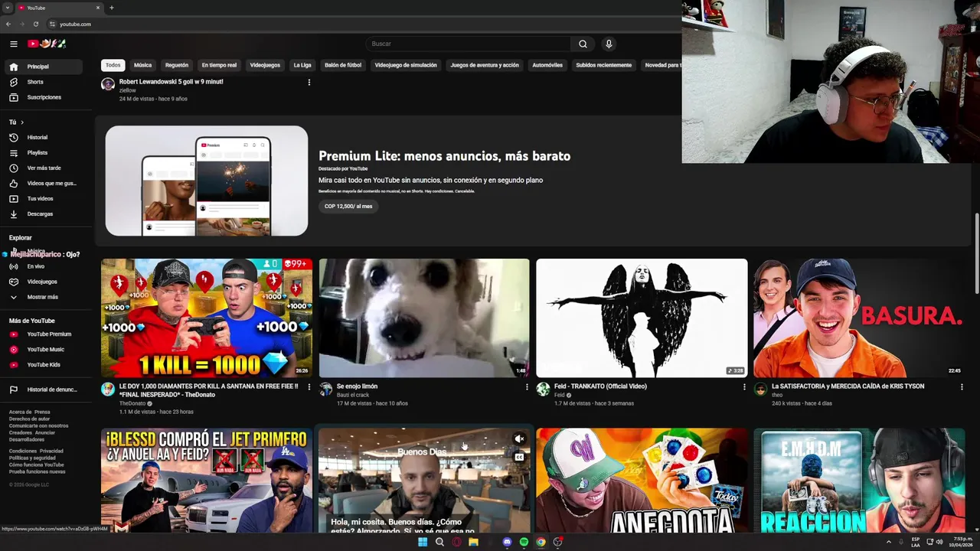Go to Principal in the sidebar
Screen dimensions: 980x551
click(x=43, y=67)
